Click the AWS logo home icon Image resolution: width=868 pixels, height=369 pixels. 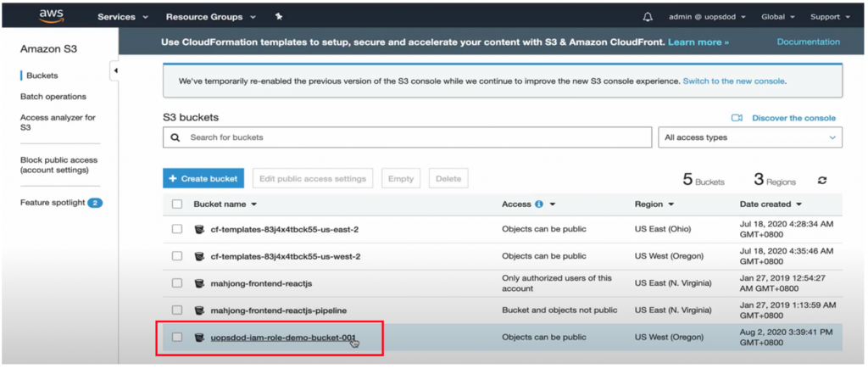(52, 17)
